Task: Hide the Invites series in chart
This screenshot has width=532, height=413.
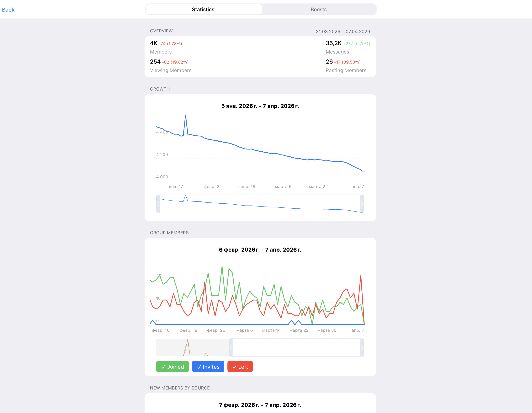Action: coord(208,367)
